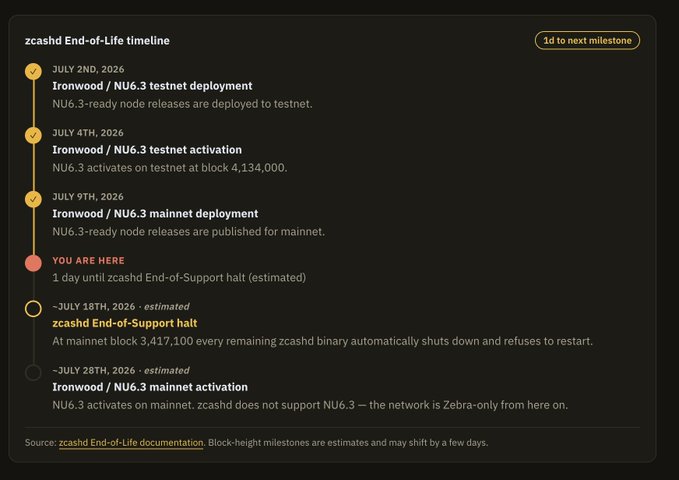The height and width of the screenshot is (480, 679).
Task: Click the '~JULY 18TH, 2026 · estimated' label
Action: click(x=121, y=307)
